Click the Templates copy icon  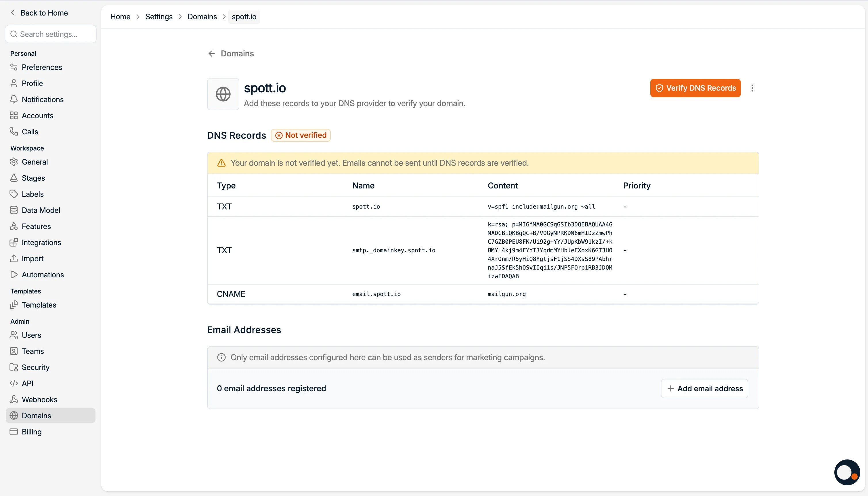[14, 305]
